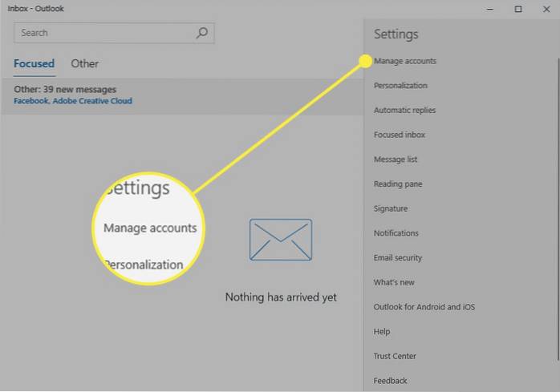This screenshot has width=560, height=392.
Task: Open Signature settings
Action: pos(391,208)
